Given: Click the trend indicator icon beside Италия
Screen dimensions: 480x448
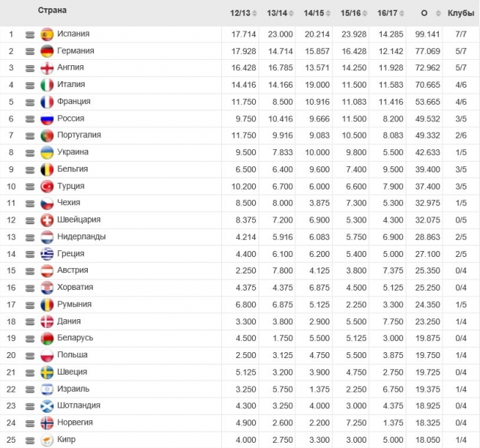Looking at the screenshot, I should 30,85.
